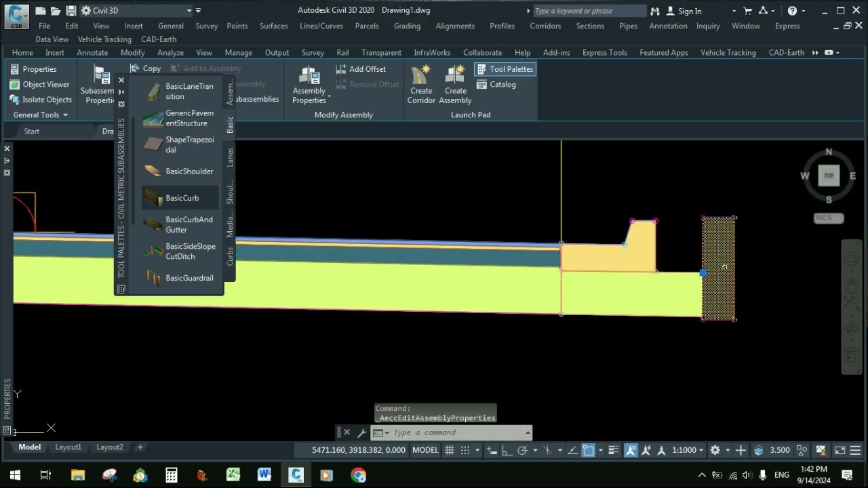Image resolution: width=868 pixels, height=488 pixels.
Task: Switch to the Featured Apps ribbon tab
Action: [x=664, y=52]
